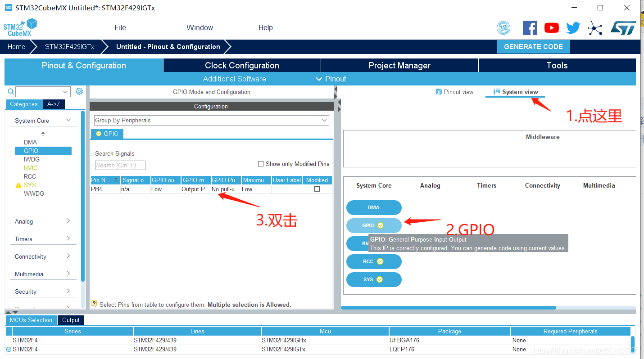Click the horizontal scrollbar under System view

449,308
